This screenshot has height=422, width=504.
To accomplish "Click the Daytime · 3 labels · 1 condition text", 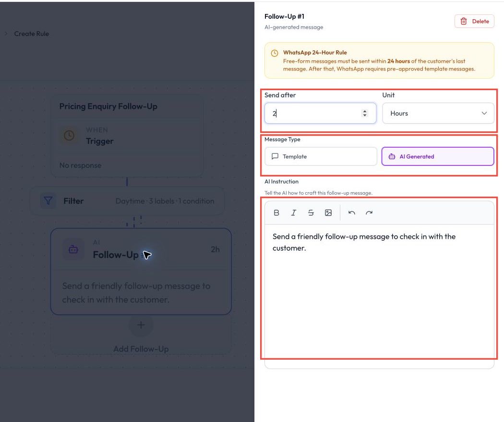I will coord(165,201).
